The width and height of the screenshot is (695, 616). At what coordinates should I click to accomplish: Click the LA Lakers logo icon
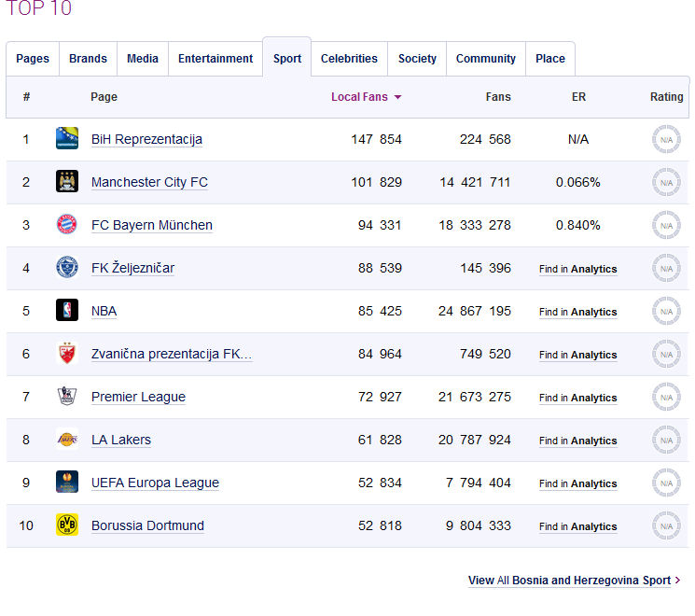click(67, 440)
